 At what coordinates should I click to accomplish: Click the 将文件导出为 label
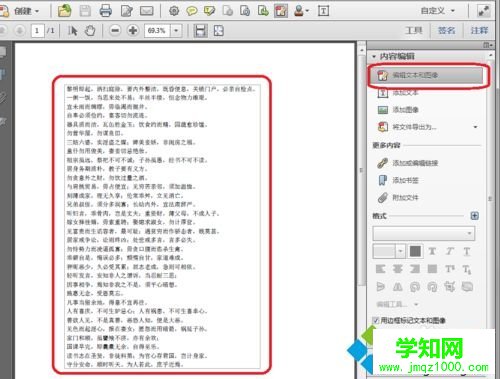coord(414,127)
